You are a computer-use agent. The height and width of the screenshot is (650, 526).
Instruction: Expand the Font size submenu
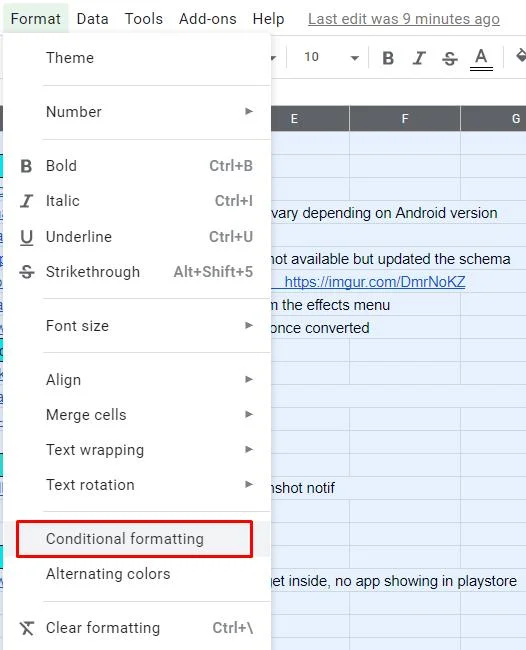coord(137,326)
